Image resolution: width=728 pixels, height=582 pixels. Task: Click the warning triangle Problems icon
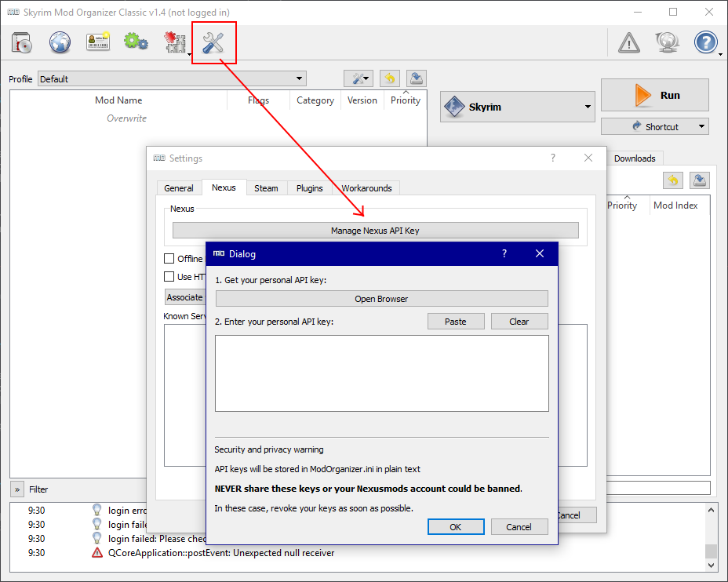(x=629, y=42)
